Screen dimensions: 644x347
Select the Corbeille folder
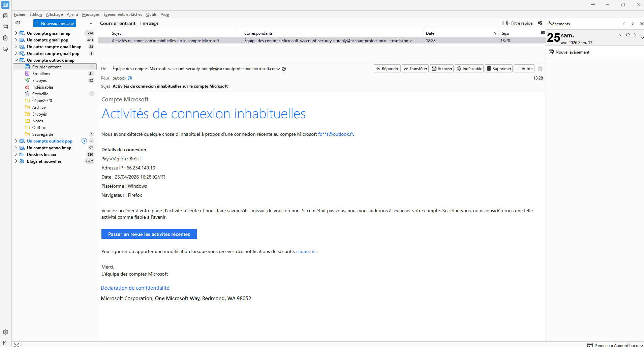point(40,94)
